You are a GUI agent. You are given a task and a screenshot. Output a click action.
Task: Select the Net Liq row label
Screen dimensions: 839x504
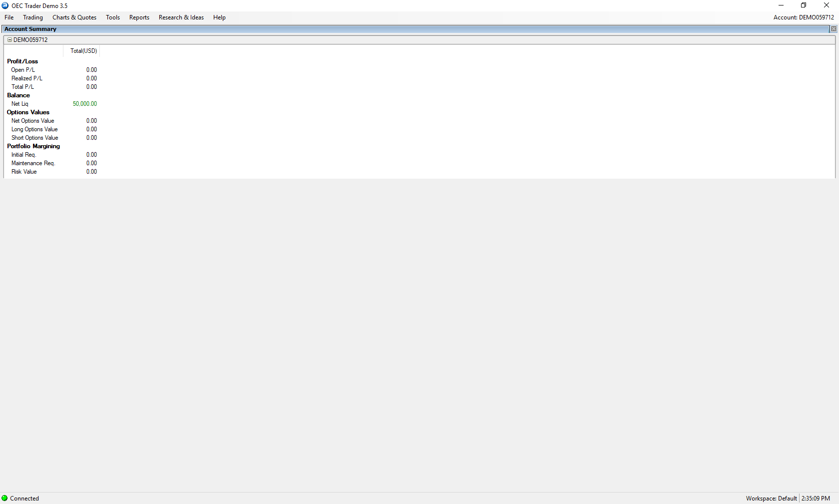pyautogui.click(x=20, y=104)
